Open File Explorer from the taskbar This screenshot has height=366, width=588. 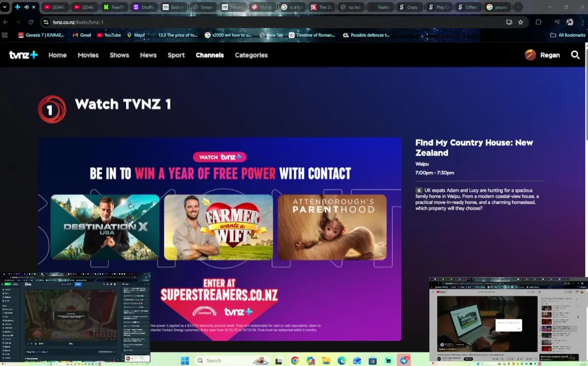[326, 360]
